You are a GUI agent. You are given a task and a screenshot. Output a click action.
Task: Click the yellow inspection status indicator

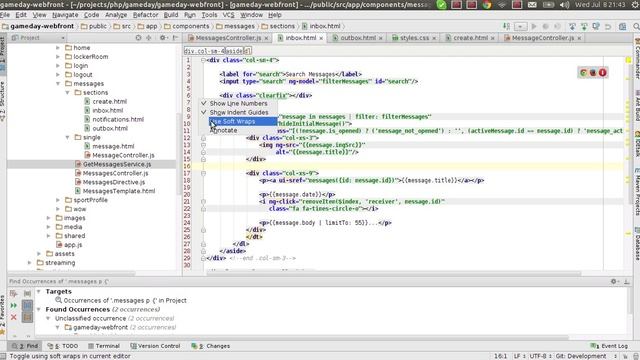tap(629, 60)
